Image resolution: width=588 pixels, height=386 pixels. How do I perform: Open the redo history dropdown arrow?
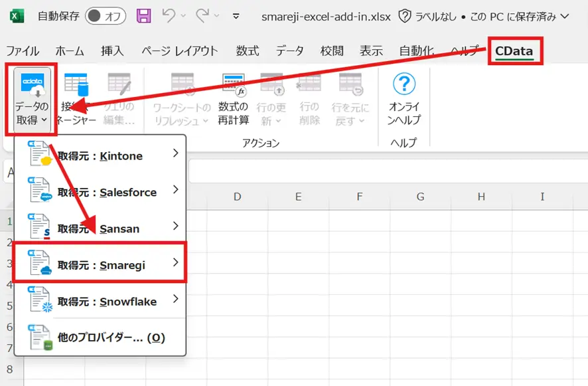click(217, 16)
